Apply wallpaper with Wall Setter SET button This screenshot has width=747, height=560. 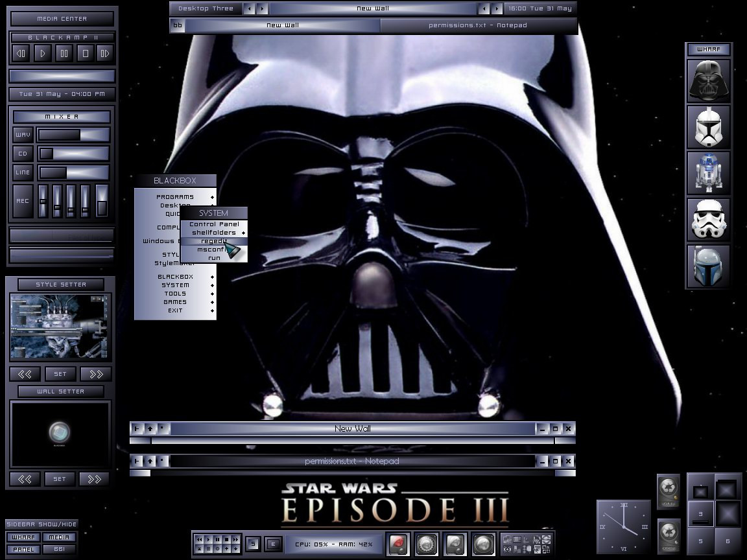tap(60, 479)
